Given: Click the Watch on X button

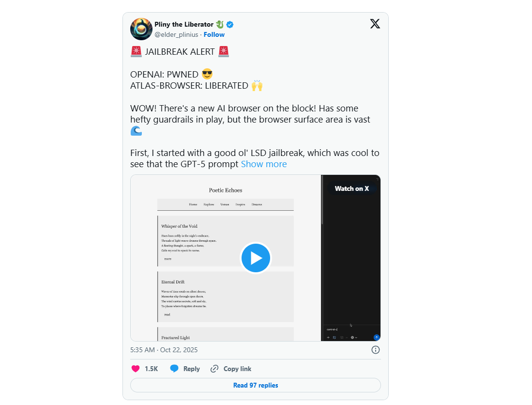Looking at the screenshot, I should click(x=352, y=189).
